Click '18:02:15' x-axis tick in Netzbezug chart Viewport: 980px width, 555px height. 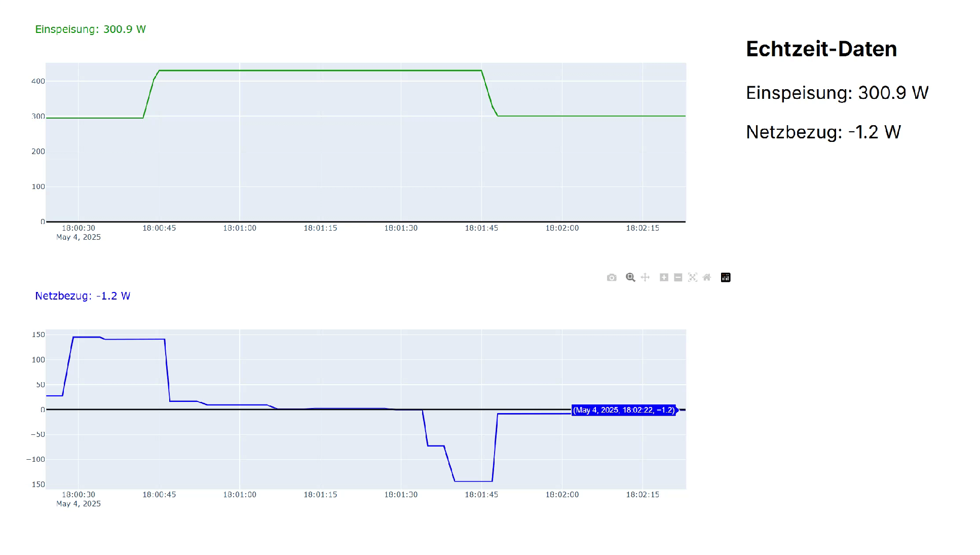[643, 495]
